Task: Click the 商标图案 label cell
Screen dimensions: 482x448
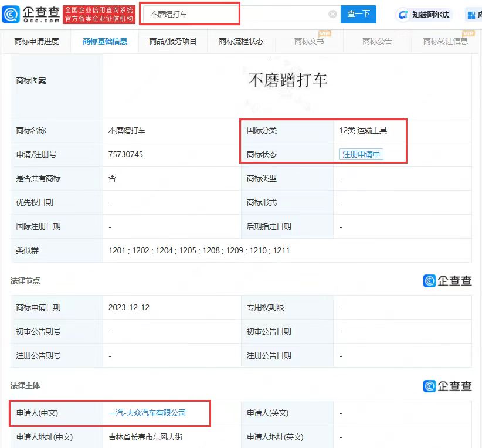Action: click(x=56, y=86)
